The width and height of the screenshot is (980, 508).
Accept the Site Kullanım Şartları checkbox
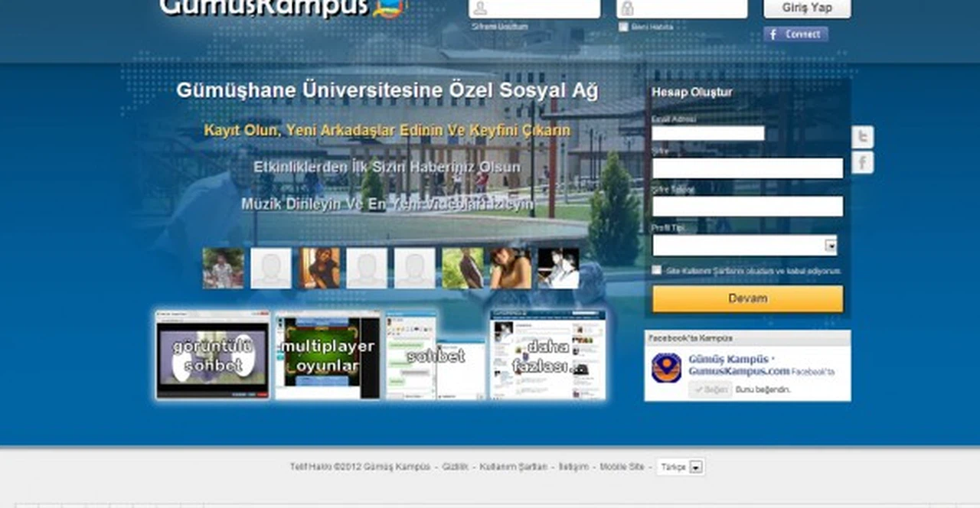[x=657, y=270]
